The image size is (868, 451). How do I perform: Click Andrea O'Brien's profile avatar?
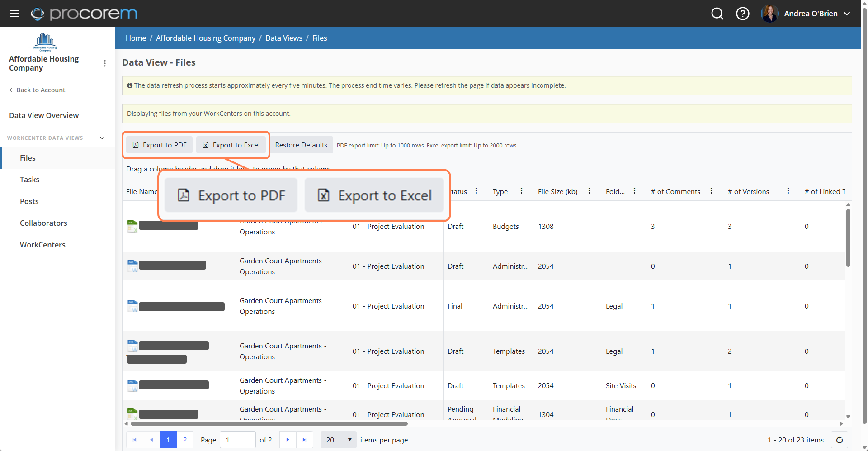(x=769, y=14)
